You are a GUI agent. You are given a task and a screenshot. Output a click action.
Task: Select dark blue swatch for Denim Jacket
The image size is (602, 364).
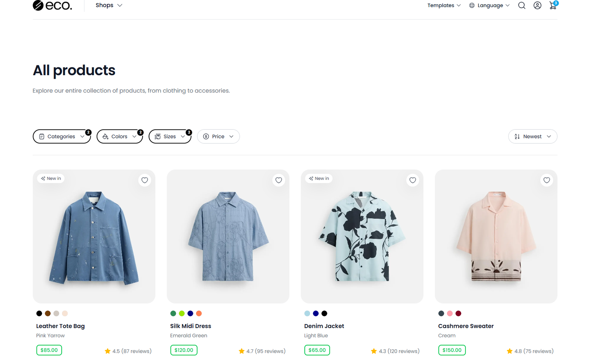point(316,313)
